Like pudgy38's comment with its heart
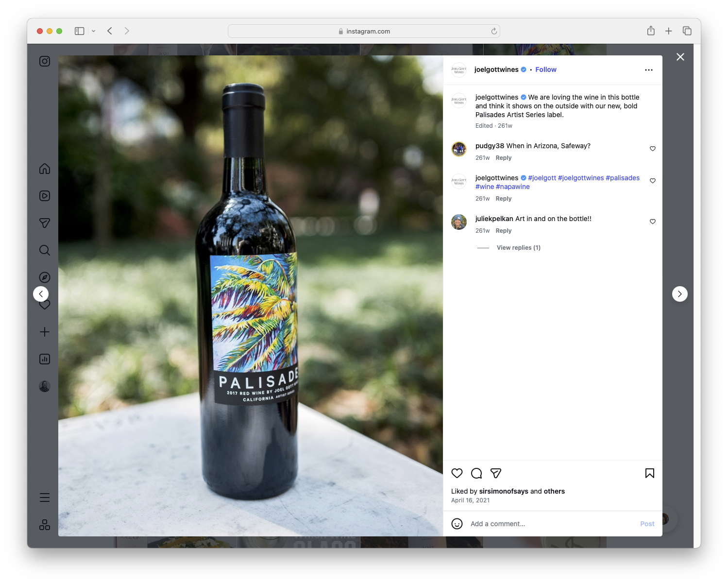This screenshot has height=584, width=728. pyautogui.click(x=652, y=149)
